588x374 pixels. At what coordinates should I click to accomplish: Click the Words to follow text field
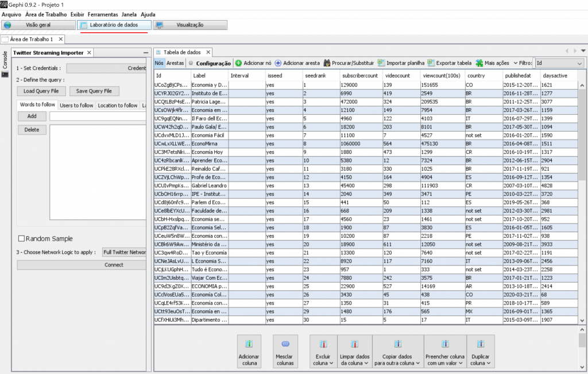tap(98, 116)
